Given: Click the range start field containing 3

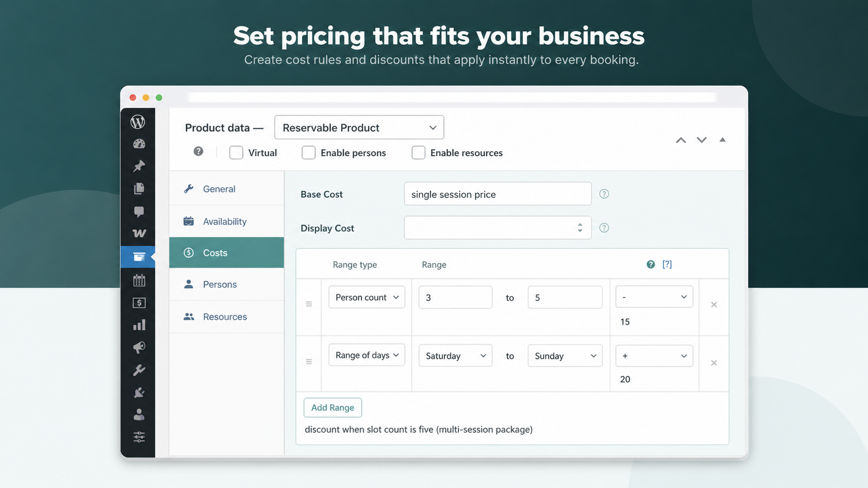Looking at the screenshot, I should pos(455,297).
